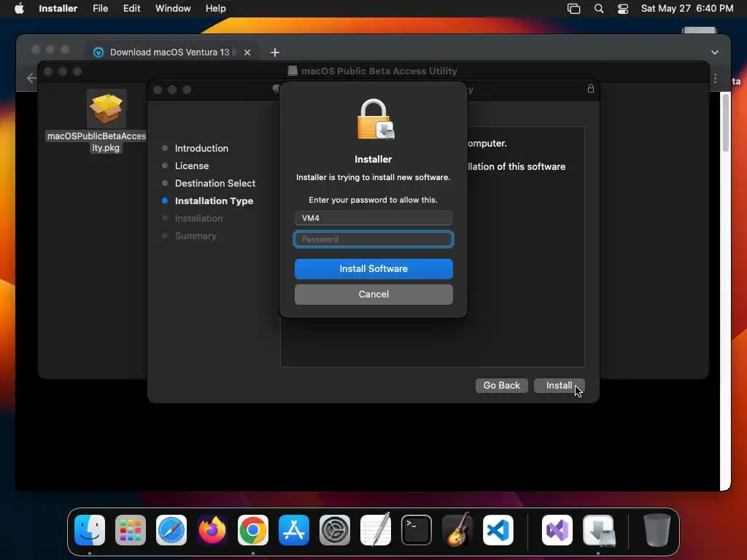This screenshot has height=560, width=747.
Task: Open Spotlight search in menu bar
Action: pos(599,9)
